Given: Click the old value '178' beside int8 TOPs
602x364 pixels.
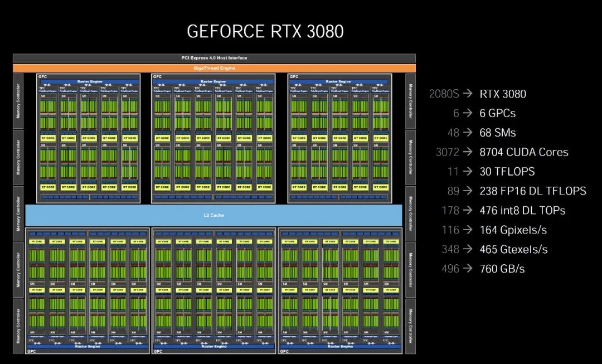Looking at the screenshot, I should click(x=450, y=210).
